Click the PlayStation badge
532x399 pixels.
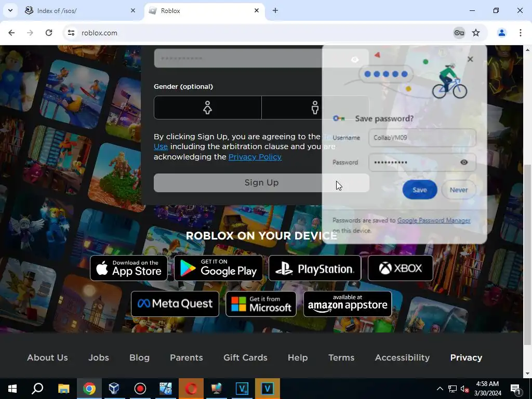(x=315, y=268)
